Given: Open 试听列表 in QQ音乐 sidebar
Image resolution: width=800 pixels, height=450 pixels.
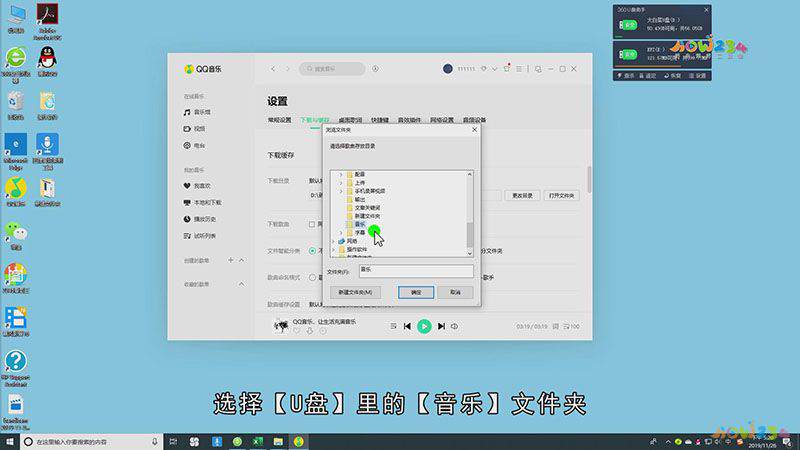Looking at the screenshot, I should (x=199, y=236).
